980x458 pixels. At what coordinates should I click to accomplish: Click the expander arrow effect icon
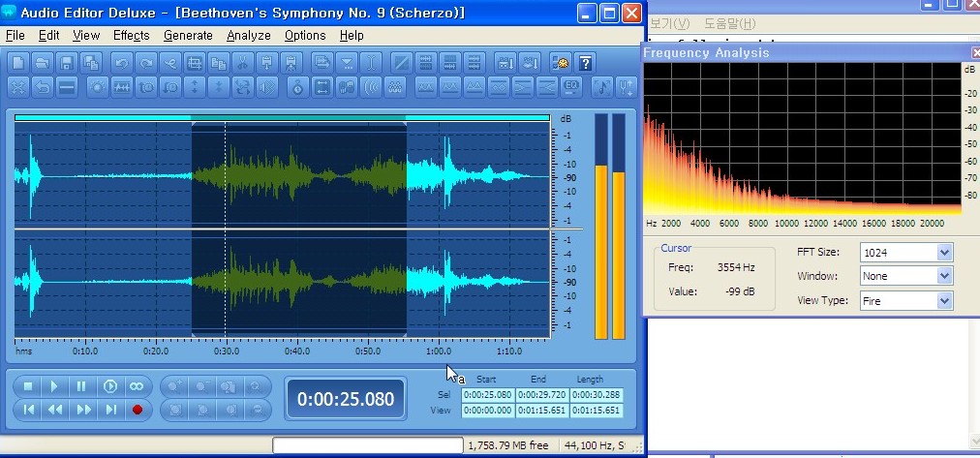[x=547, y=87]
